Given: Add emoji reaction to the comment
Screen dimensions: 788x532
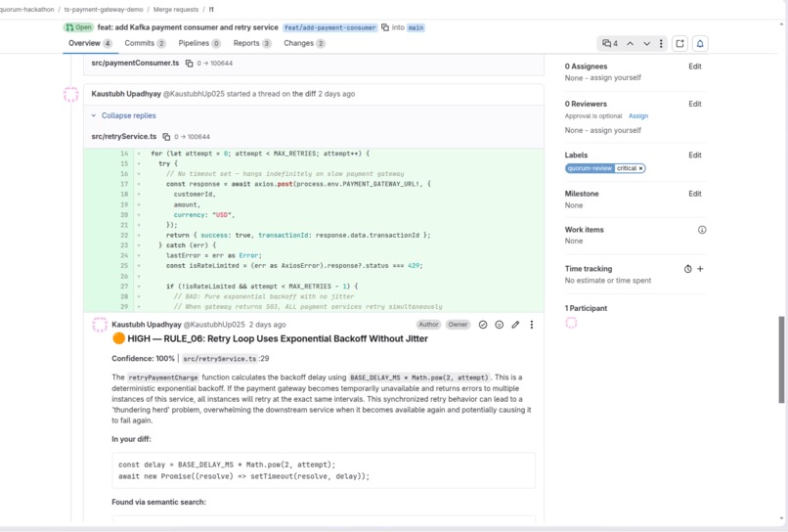Looking at the screenshot, I should click(499, 325).
